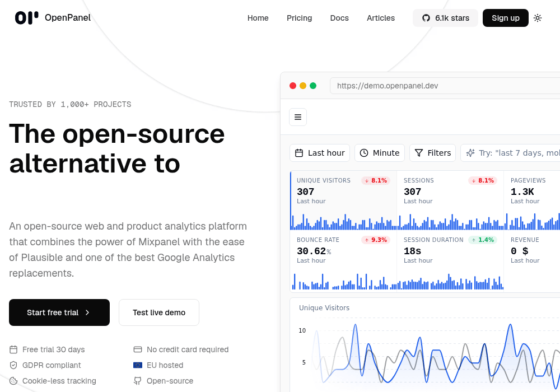Click the demo.openpanel.dev URL bar

tap(445, 86)
